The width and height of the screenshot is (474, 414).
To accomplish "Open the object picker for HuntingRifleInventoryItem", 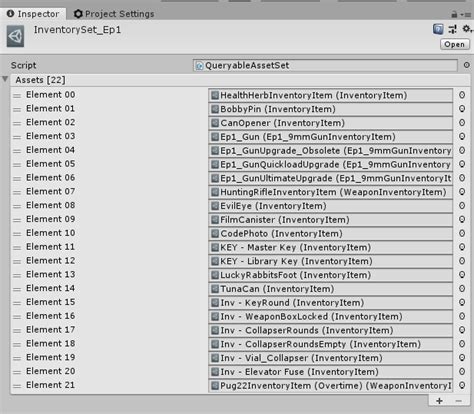I will [x=462, y=192].
